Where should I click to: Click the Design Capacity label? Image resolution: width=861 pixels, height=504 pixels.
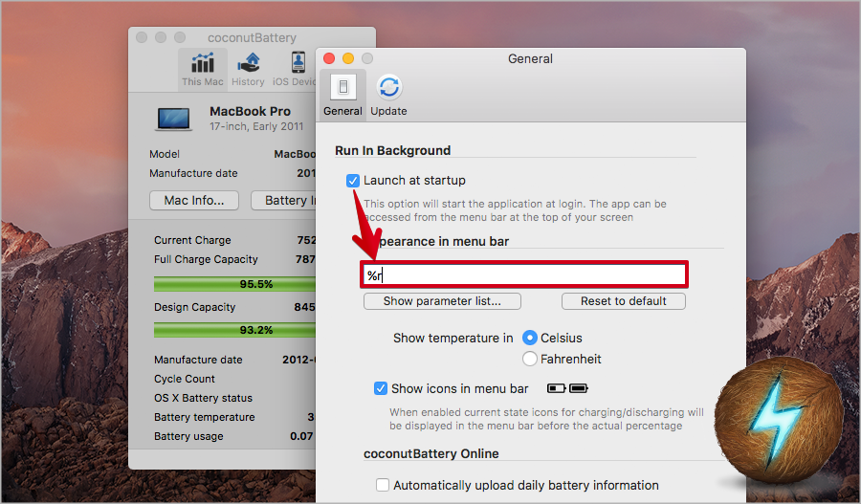pyautogui.click(x=194, y=307)
